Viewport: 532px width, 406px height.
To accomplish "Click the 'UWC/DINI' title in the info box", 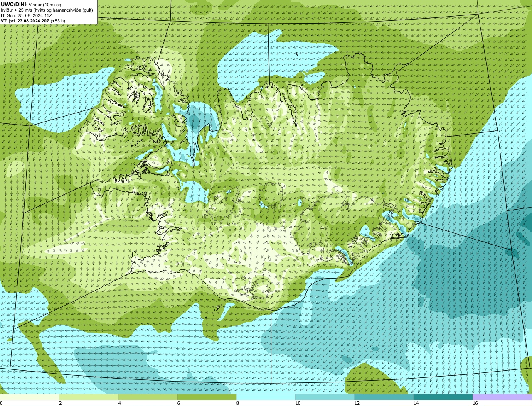I will (14, 4).
